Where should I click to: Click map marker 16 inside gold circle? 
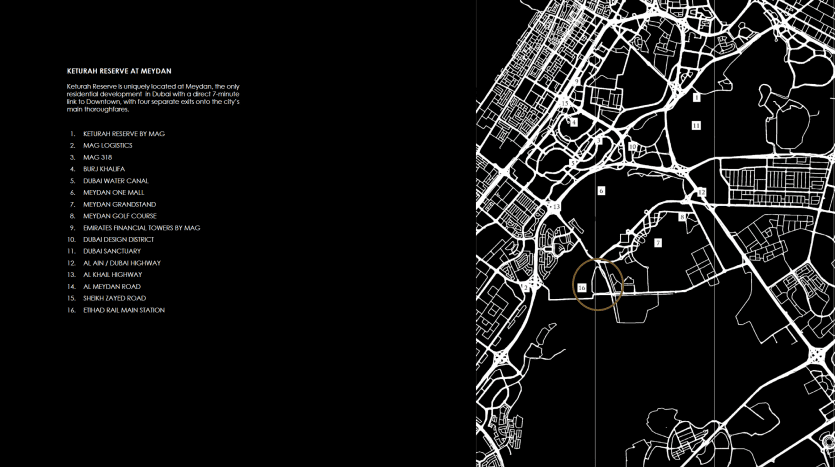(582, 288)
